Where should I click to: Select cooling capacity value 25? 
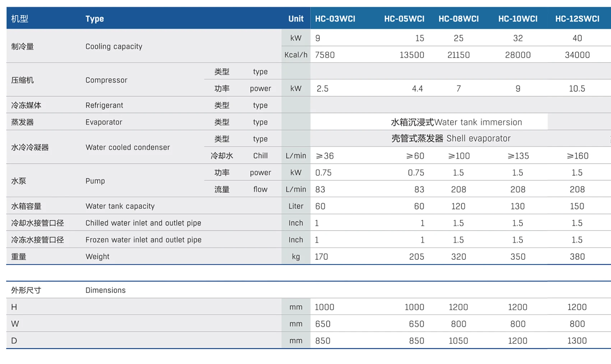click(458, 38)
